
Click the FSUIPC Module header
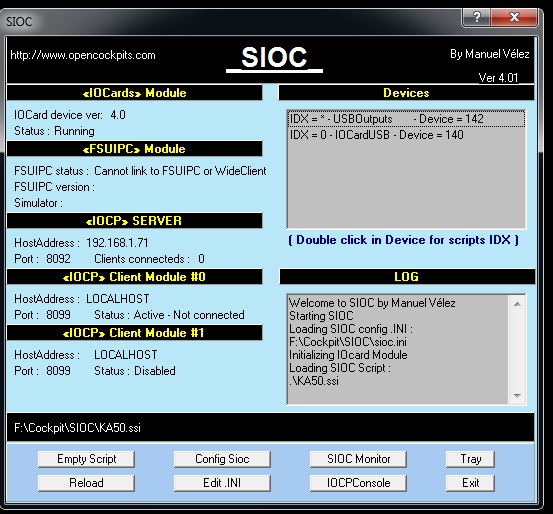point(134,149)
